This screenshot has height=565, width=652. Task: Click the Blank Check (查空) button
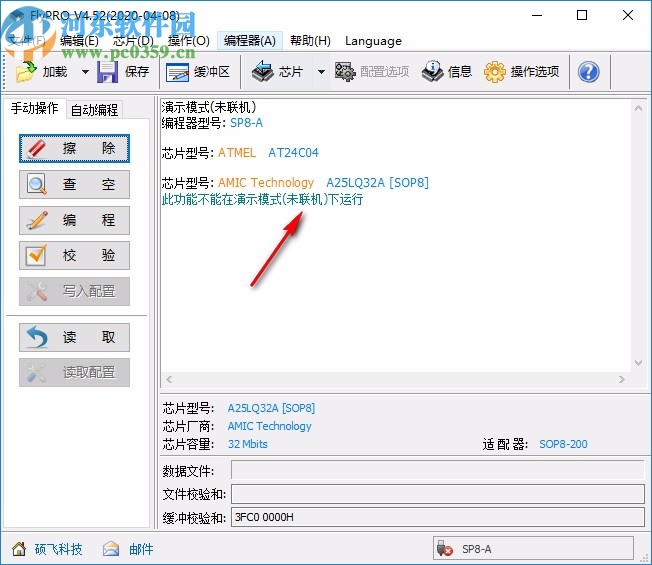click(74, 184)
